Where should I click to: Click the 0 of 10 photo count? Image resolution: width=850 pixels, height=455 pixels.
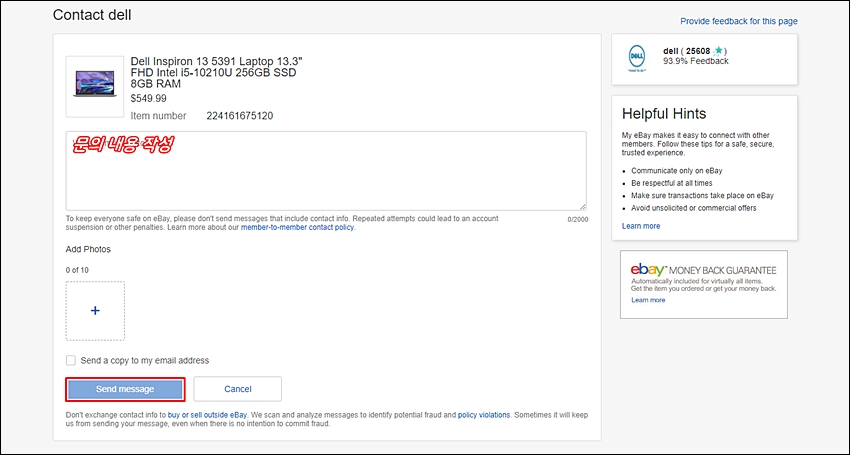(77, 270)
